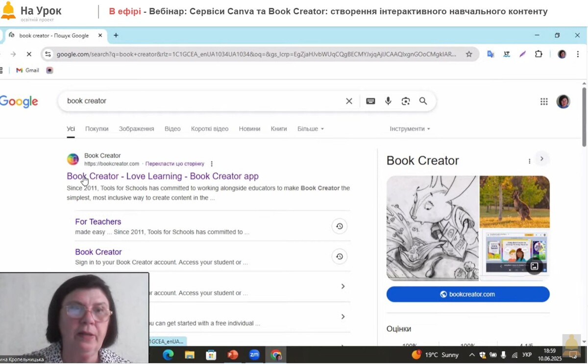Open the history icon for Book Creator sitelink
Viewport: 588px width, 364px height.
coord(339,257)
